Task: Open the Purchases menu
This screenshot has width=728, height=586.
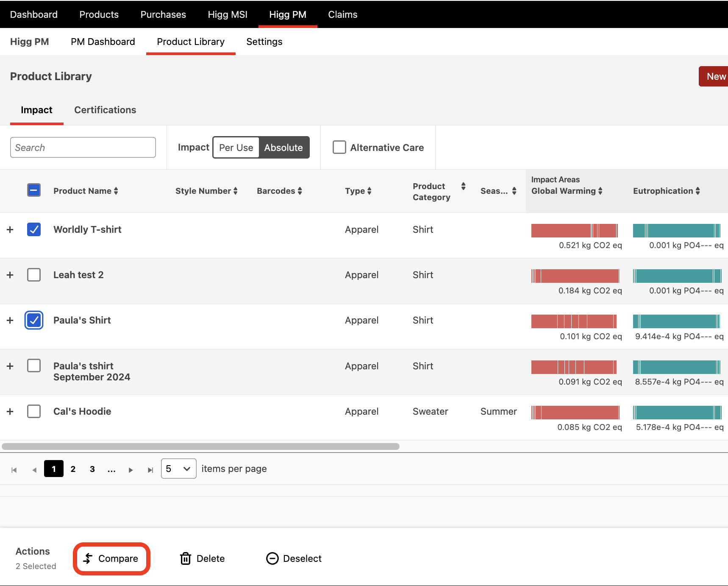Action: (x=163, y=14)
